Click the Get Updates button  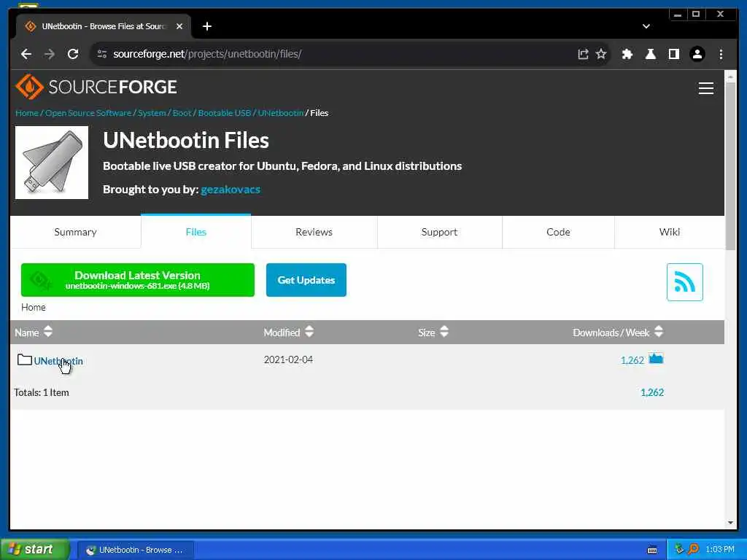point(306,280)
